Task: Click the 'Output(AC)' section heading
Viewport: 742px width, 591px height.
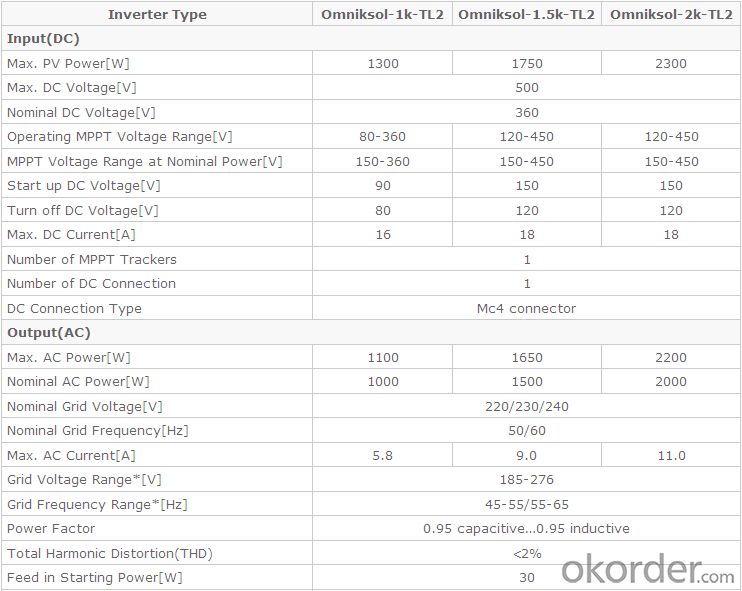Action: (49, 332)
